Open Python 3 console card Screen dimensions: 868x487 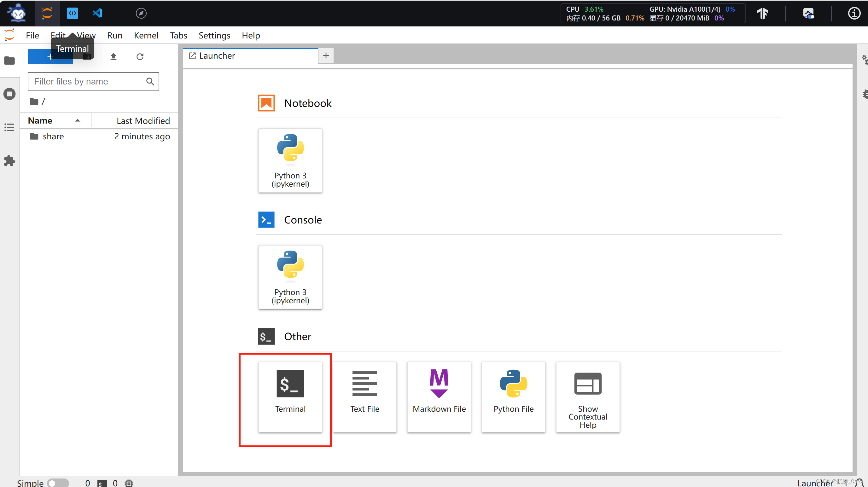[x=290, y=277]
